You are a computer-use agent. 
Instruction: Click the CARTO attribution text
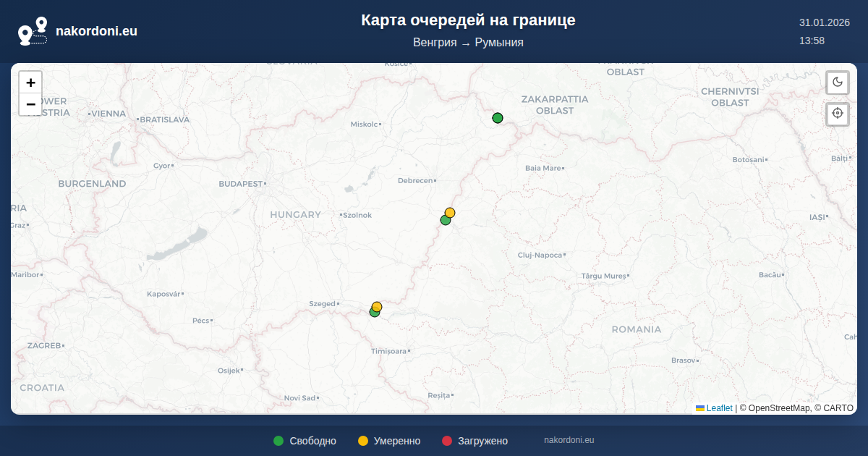pyautogui.click(x=838, y=408)
